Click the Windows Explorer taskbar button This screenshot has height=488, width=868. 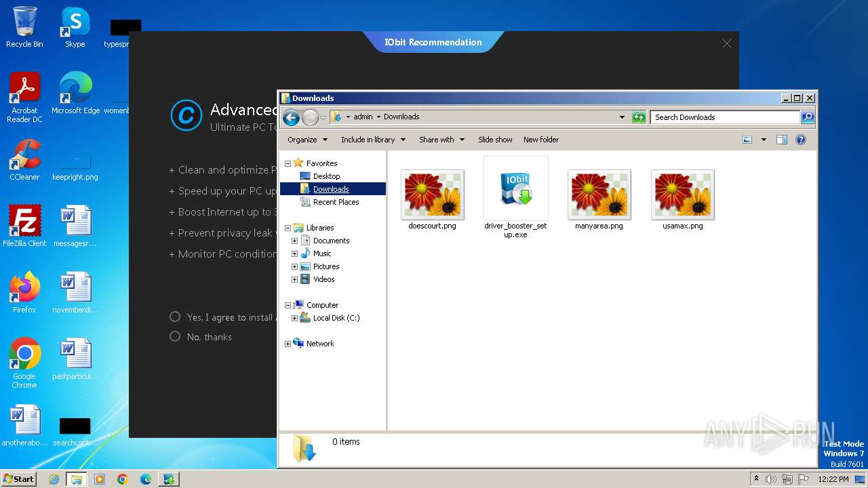[x=77, y=479]
